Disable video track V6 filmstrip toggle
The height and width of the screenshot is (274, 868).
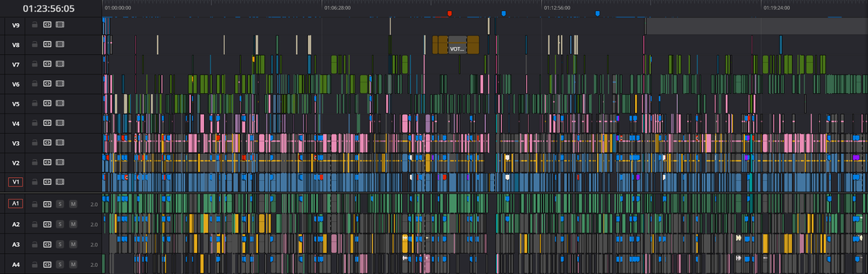coord(60,84)
